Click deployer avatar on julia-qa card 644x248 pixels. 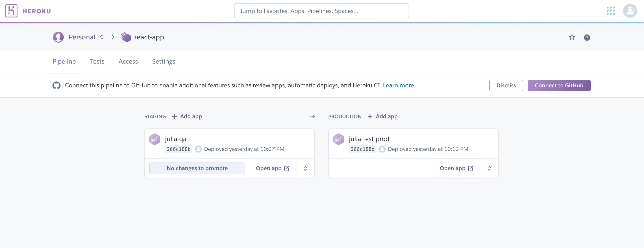click(198, 149)
